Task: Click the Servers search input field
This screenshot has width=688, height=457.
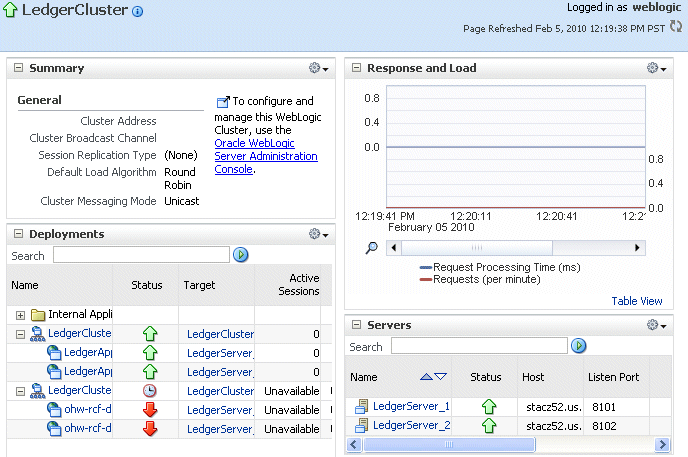Action: 479,346
